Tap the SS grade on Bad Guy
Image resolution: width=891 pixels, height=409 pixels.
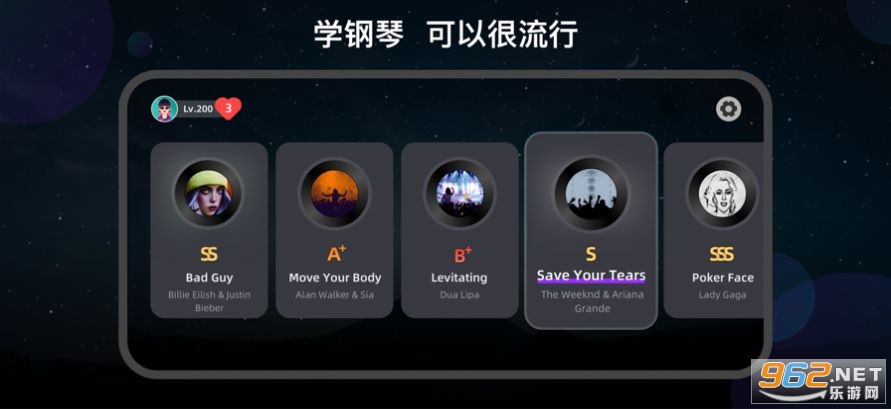[x=209, y=254]
